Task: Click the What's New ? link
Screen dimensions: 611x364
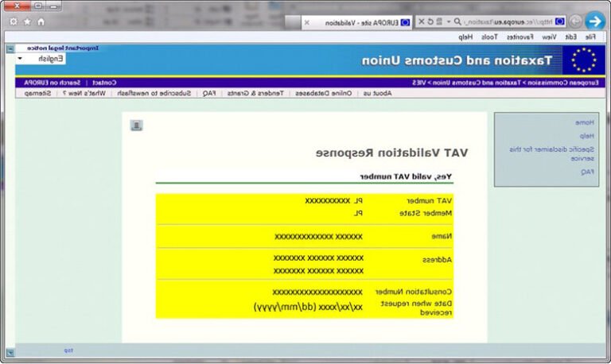Action: click(x=84, y=93)
